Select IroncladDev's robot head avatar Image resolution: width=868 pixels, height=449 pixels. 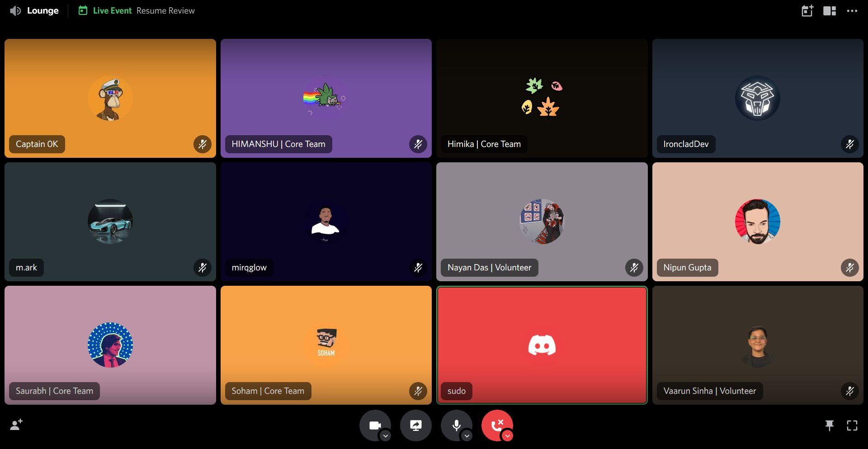[x=758, y=98]
